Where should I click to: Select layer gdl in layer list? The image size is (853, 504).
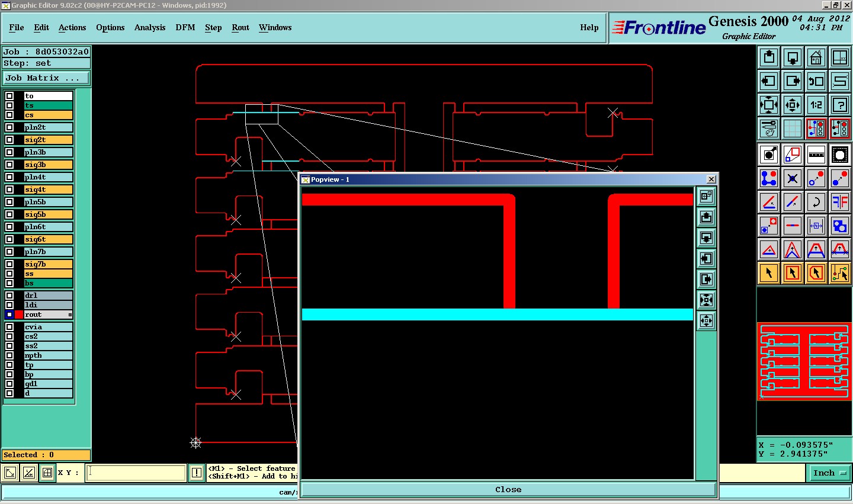[x=49, y=384]
